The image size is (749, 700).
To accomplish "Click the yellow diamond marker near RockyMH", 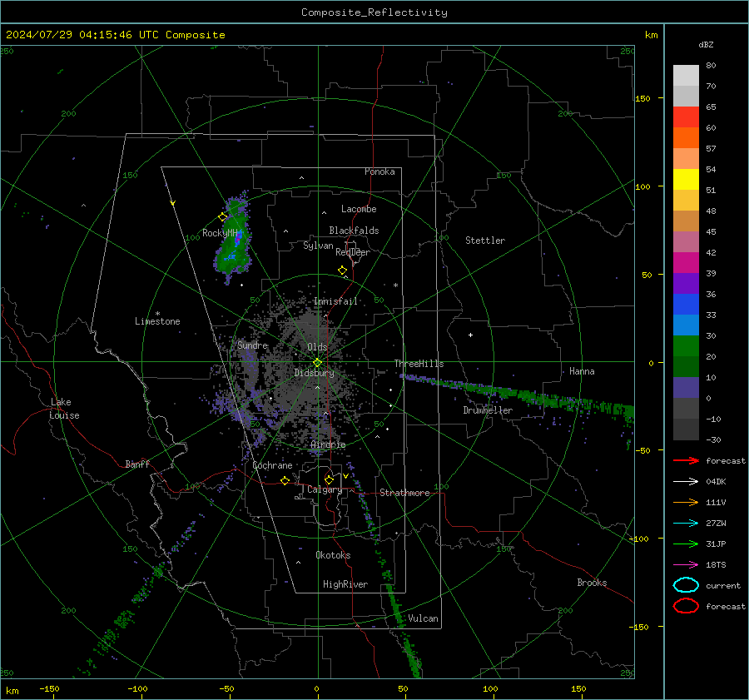I will point(222,217).
